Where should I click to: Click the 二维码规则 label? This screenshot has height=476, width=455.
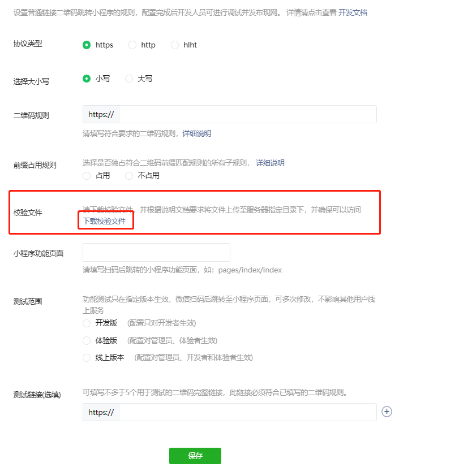(31, 115)
